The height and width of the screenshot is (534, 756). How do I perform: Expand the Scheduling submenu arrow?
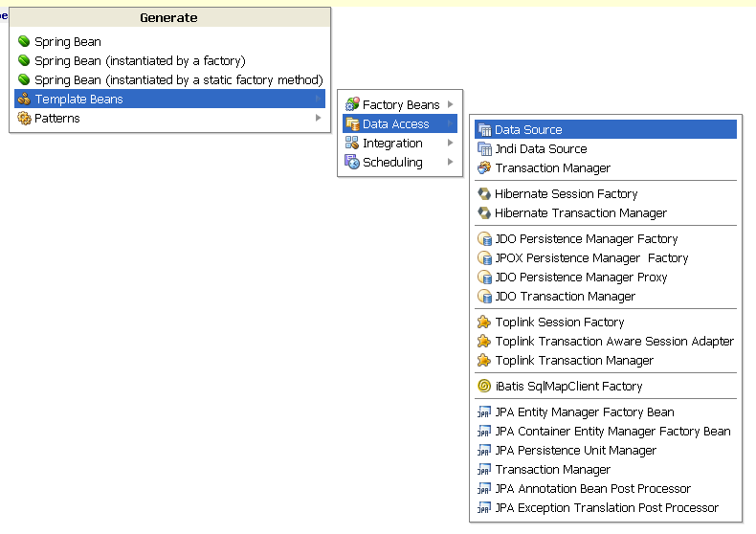click(450, 163)
